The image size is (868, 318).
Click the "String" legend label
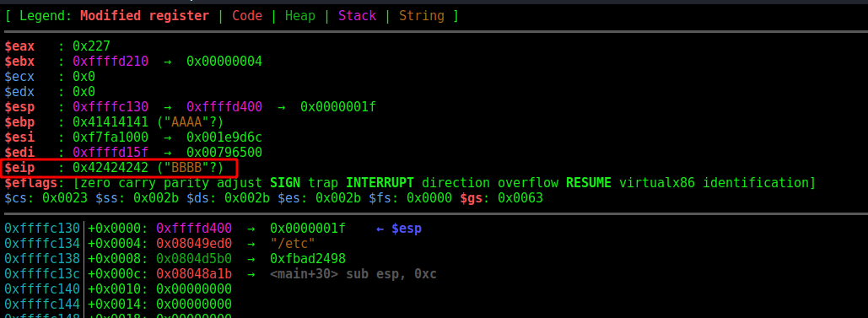(x=421, y=15)
